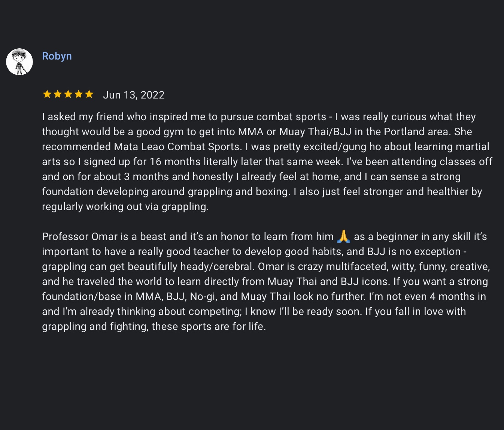Select the fifth gold rating star

point(89,94)
